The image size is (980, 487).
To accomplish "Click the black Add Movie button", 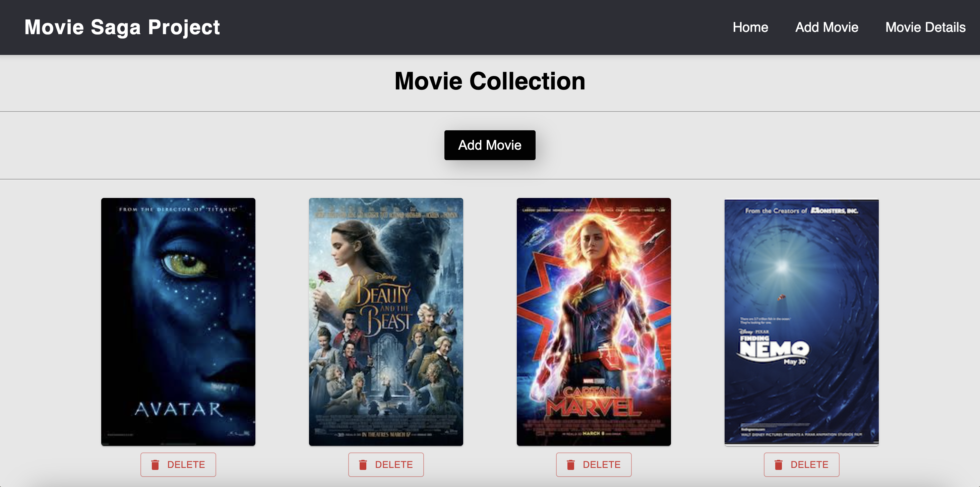I will pos(490,145).
